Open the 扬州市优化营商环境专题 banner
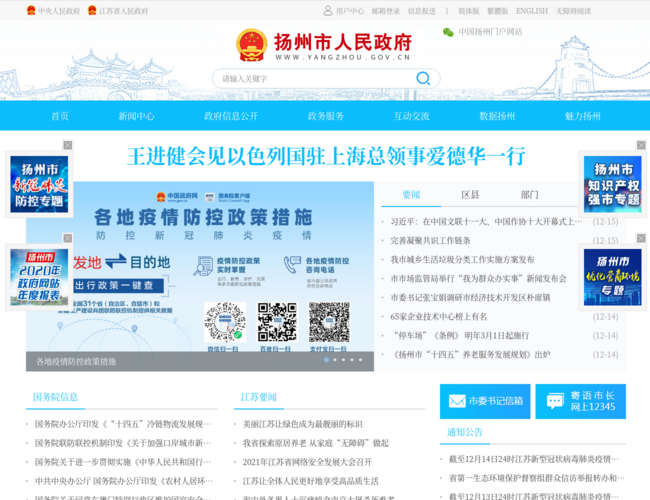Viewport: 650px width, 500px height. 613,277
